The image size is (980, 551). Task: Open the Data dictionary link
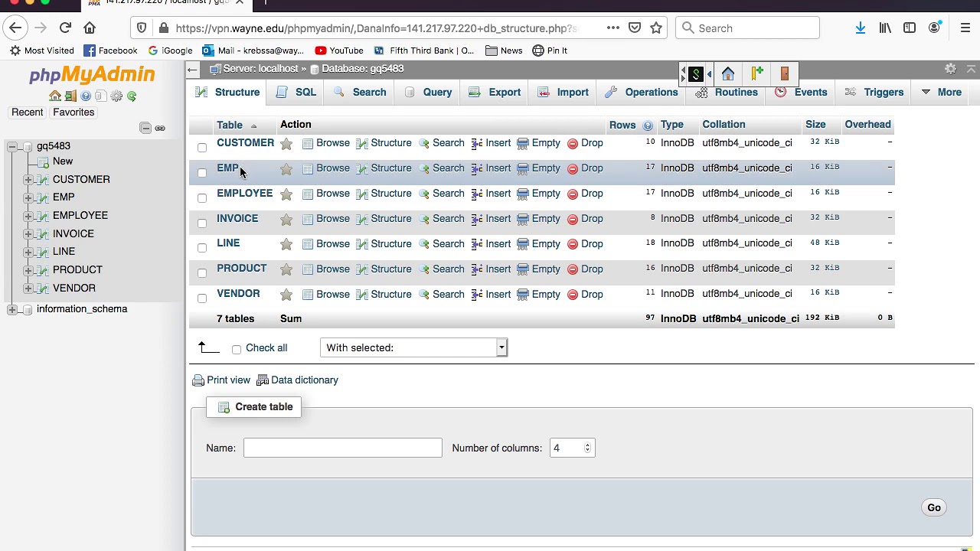[x=297, y=380]
